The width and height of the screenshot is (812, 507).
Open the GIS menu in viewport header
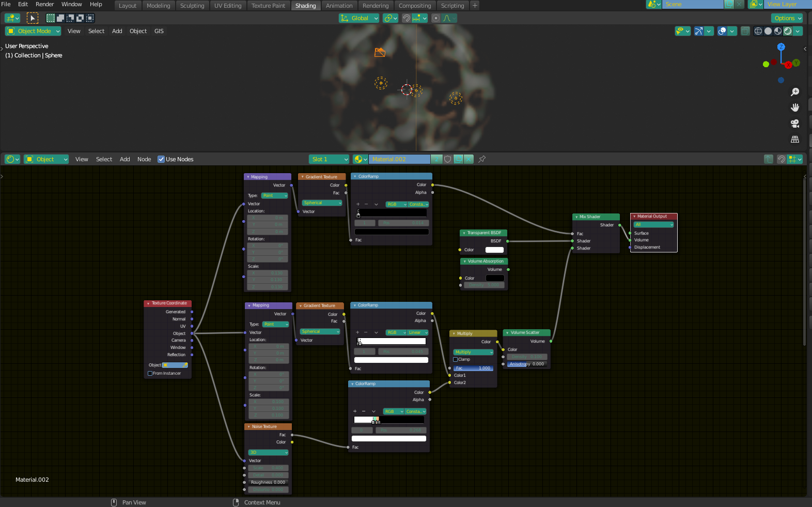(x=159, y=31)
